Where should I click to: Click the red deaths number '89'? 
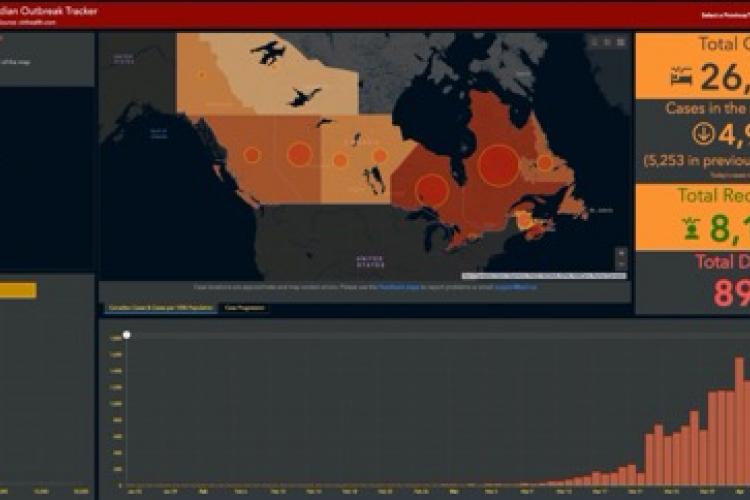(731, 292)
